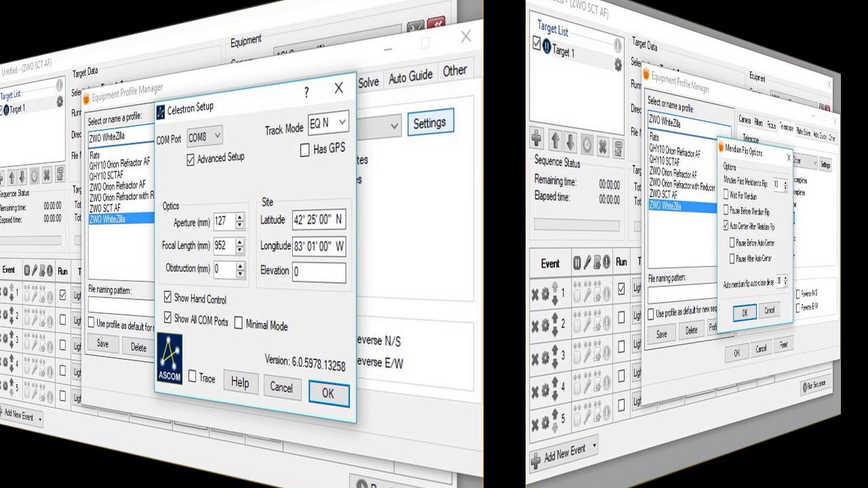
Task: Open Auto Guide tab behind Celestron Setup
Action: [410, 78]
